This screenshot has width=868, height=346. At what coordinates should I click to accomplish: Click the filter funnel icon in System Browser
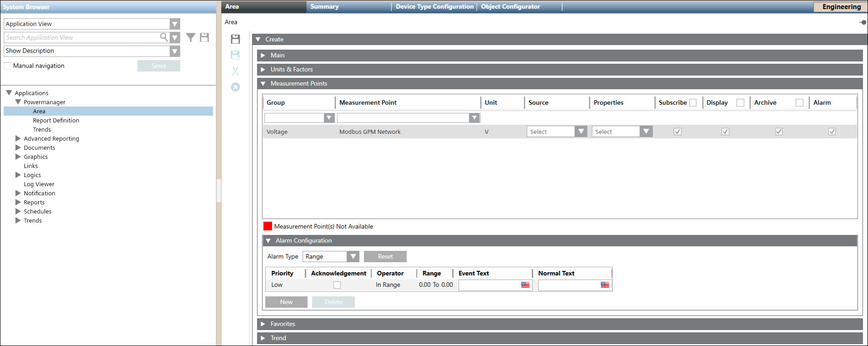coord(191,37)
